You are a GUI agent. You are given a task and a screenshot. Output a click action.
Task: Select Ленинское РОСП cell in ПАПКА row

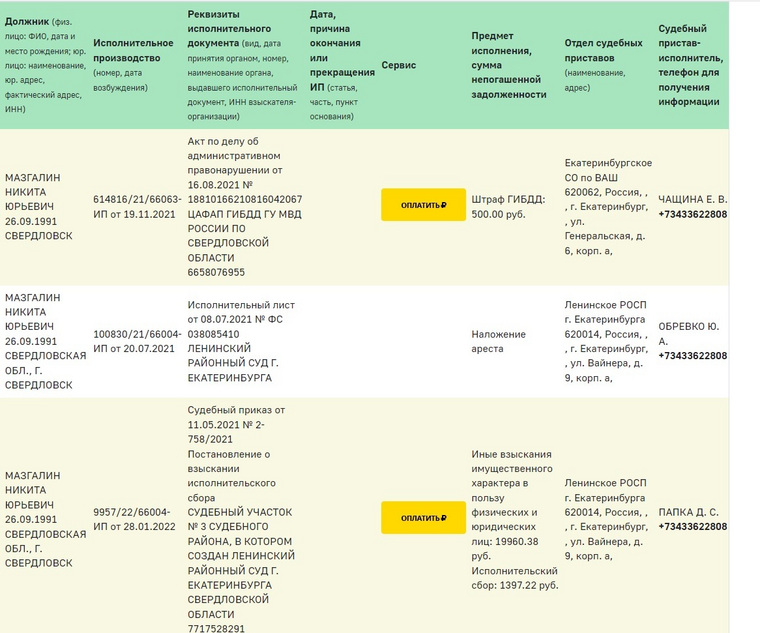(606, 519)
